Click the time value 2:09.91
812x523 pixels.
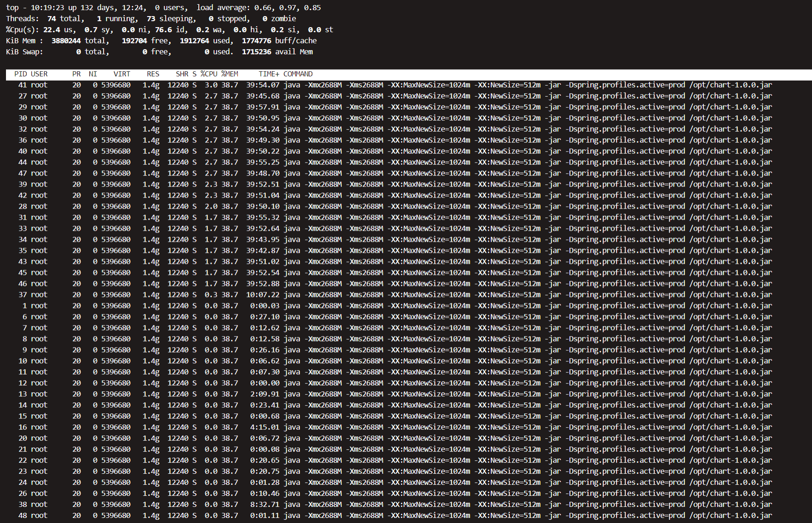(265, 395)
